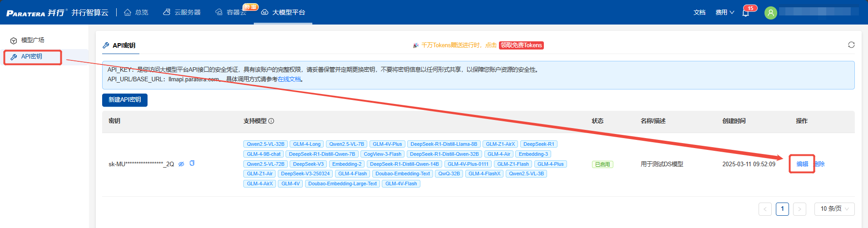Switch to the 容器云 tab
Image resolution: width=868 pixels, height=228 pixels.
[x=231, y=12]
